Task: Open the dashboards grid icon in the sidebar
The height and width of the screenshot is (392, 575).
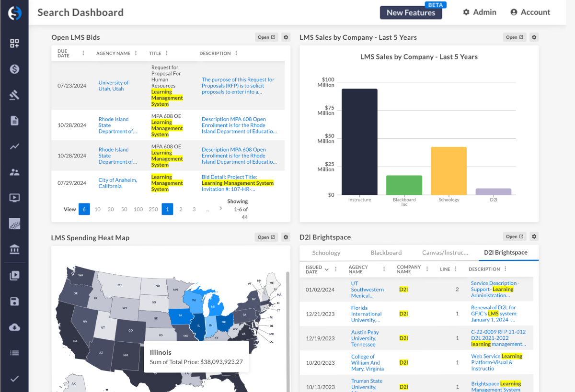Action: (14, 43)
